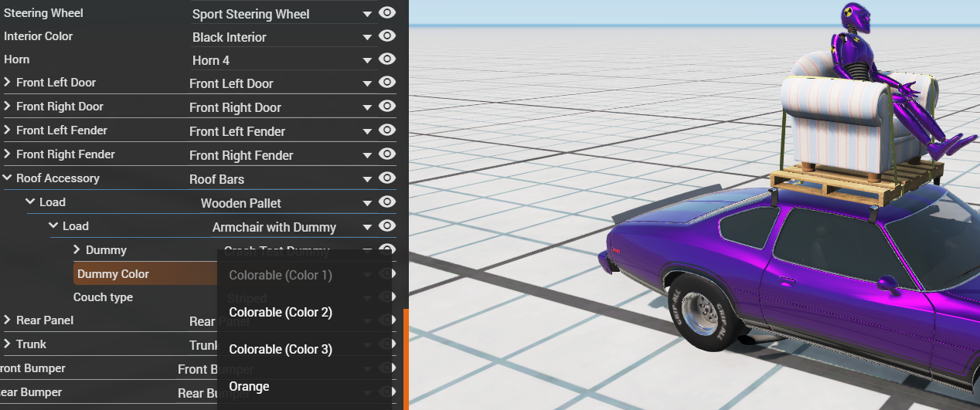Choose Colorable (Color 2) from list

[305, 312]
